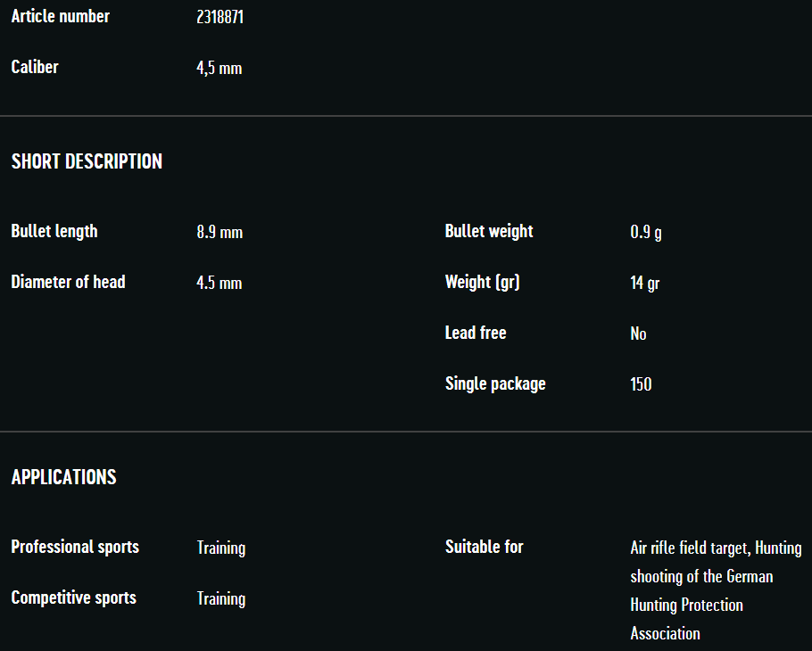This screenshot has width=812, height=651.
Task: Click the SHORT DESCRIPTION heading
Action: click(x=87, y=161)
